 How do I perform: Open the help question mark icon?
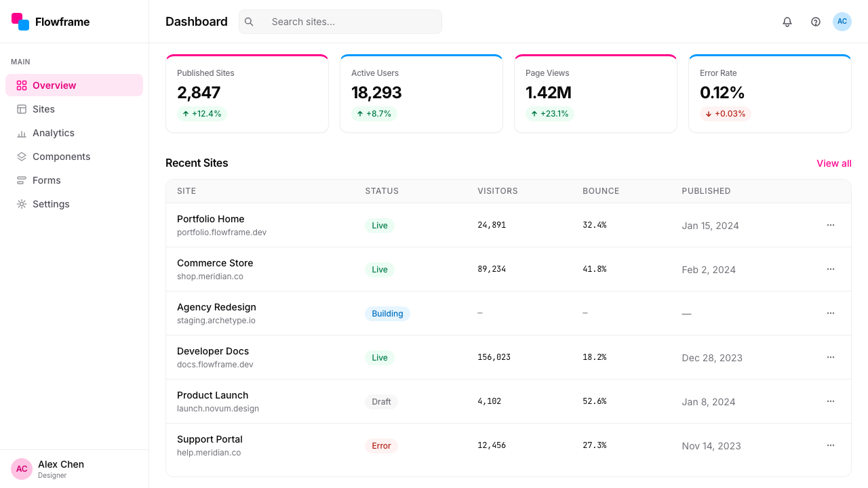pyautogui.click(x=816, y=22)
